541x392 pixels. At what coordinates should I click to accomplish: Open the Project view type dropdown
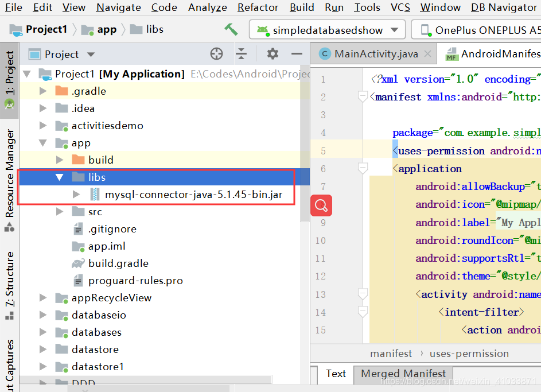(x=91, y=55)
